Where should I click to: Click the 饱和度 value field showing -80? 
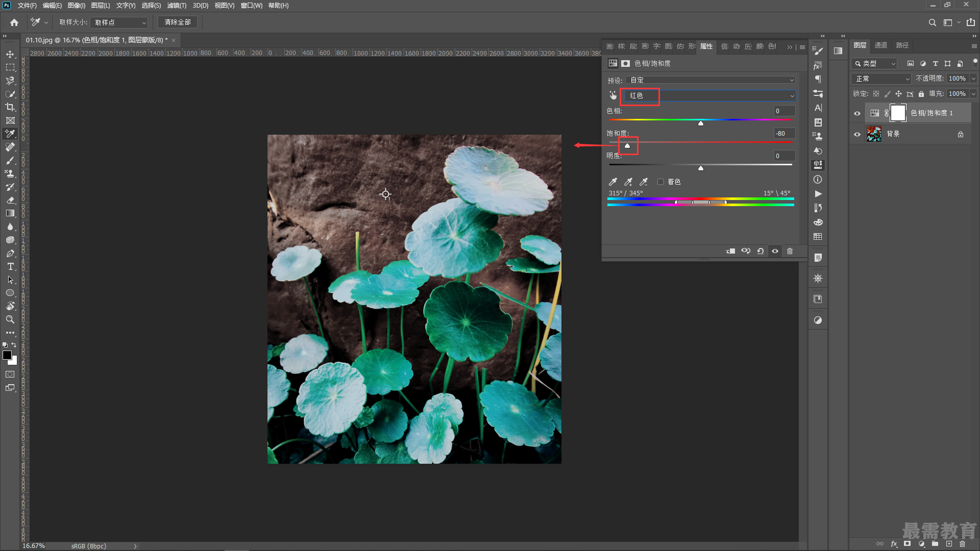[785, 134]
